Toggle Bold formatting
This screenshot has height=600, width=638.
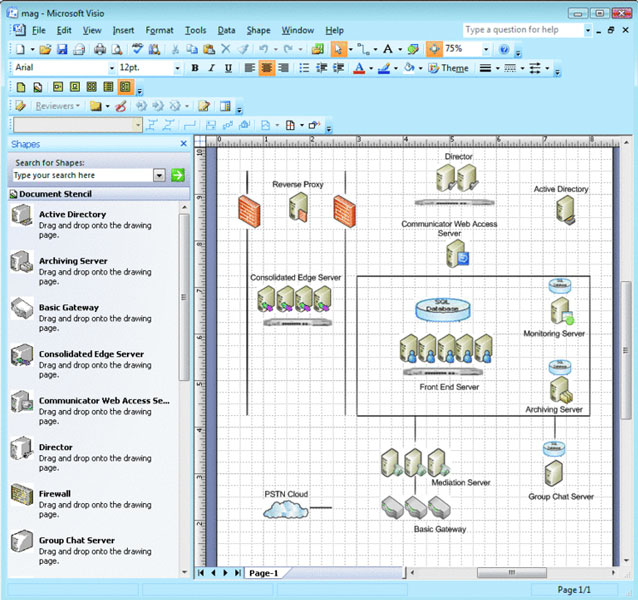pos(195,68)
